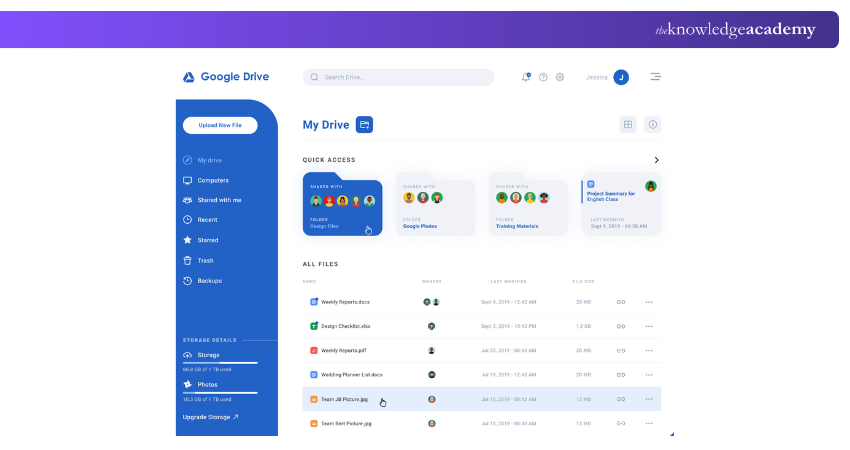Click owner avatar of Weekly Reports.pdf
The width and height of the screenshot is (850, 450).
click(x=432, y=351)
